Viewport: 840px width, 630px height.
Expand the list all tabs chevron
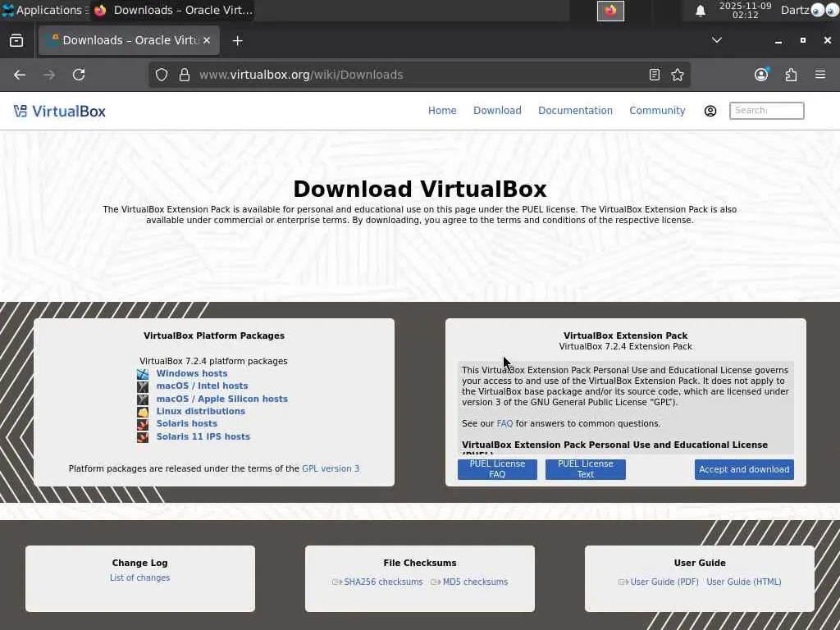pyautogui.click(x=716, y=41)
